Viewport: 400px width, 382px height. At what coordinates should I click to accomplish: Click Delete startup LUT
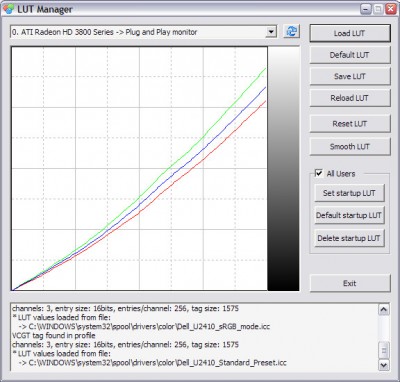tap(349, 238)
